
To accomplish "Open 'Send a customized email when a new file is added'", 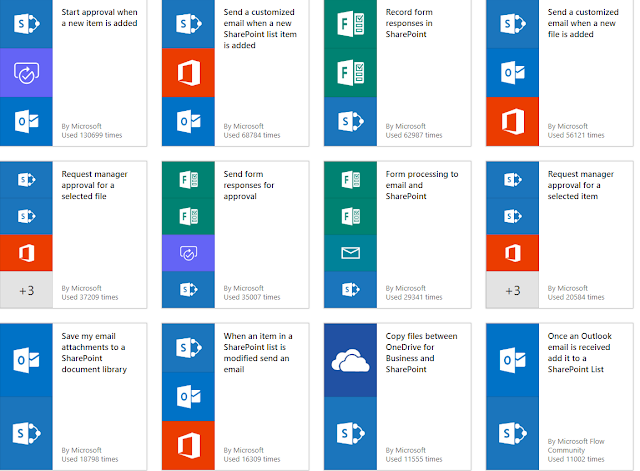I will (583, 23).
